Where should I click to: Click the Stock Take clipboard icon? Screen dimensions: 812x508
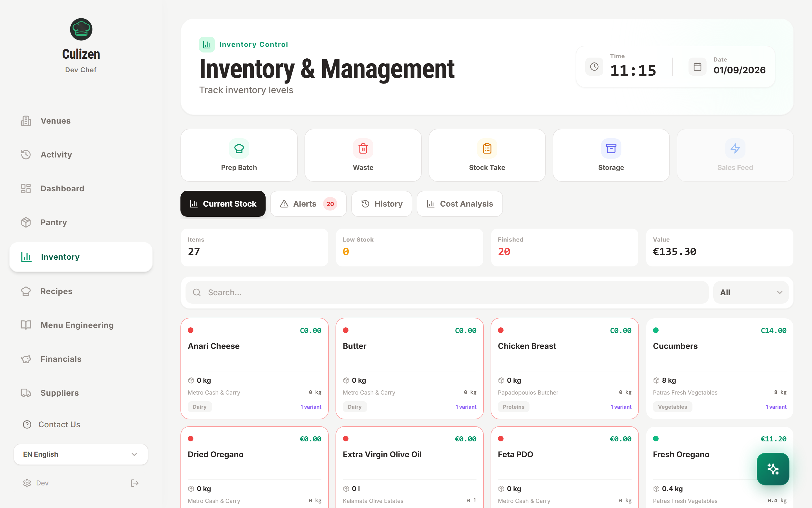[487, 148]
